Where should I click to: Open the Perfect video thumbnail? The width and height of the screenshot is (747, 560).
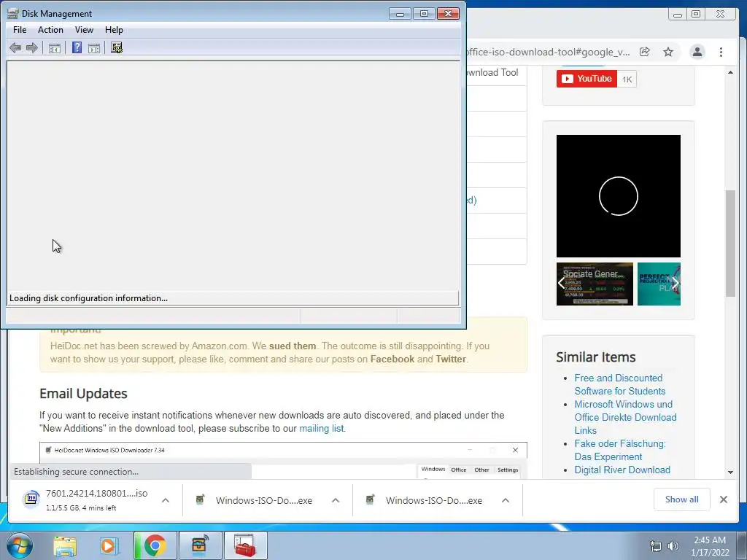click(x=659, y=284)
